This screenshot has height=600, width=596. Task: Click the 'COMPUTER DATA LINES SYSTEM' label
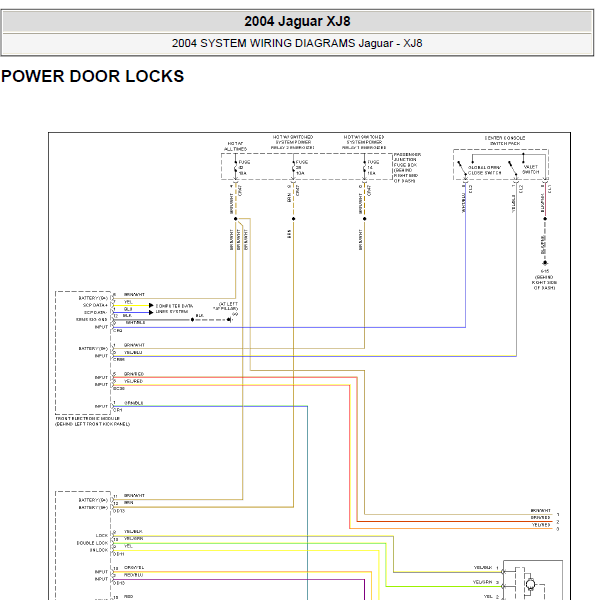pyautogui.click(x=174, y=309)
